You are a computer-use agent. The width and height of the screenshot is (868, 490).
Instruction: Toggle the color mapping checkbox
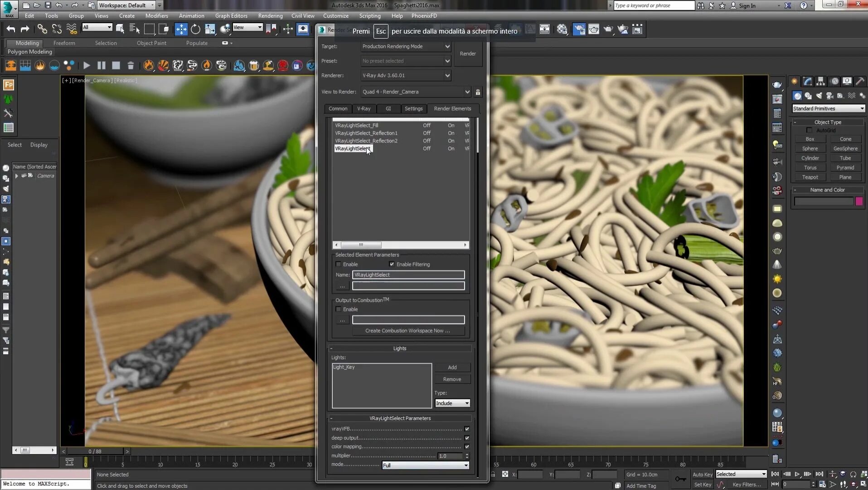pyautogui.click(x=467, y=446)
